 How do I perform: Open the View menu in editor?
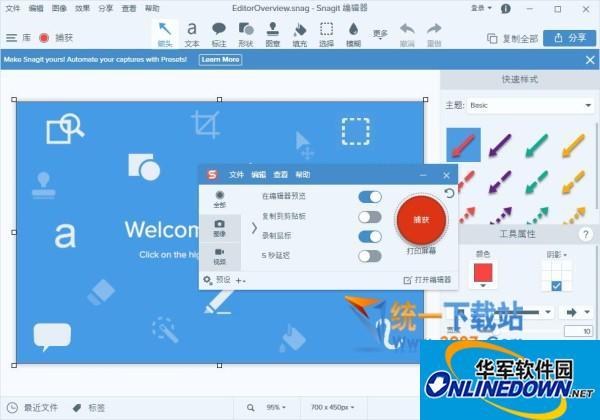tap(129, 8)
